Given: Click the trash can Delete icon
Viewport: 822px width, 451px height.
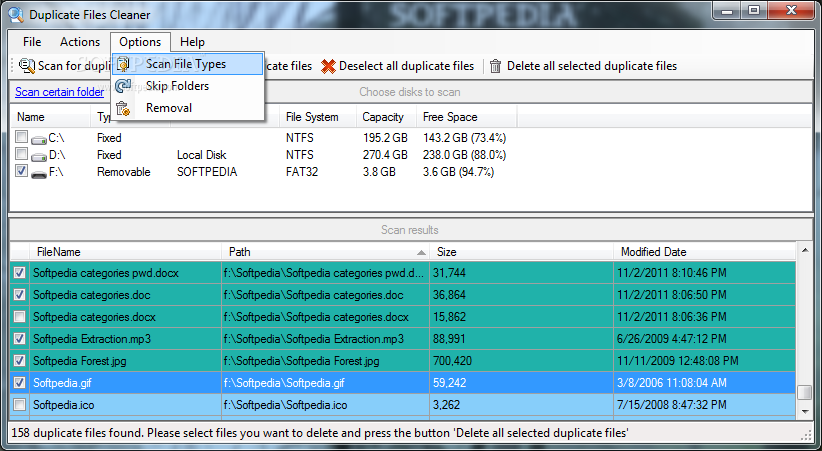Looking at the screenshot, I should pyautogui.click(x=495, y=66).
